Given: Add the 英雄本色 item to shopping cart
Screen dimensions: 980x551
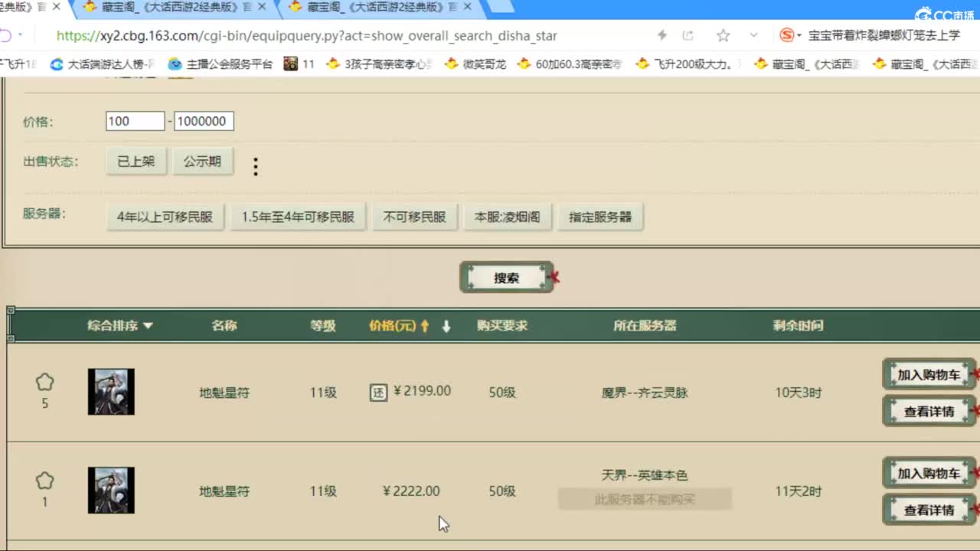Looking at the screenshot, I should 929,474.
